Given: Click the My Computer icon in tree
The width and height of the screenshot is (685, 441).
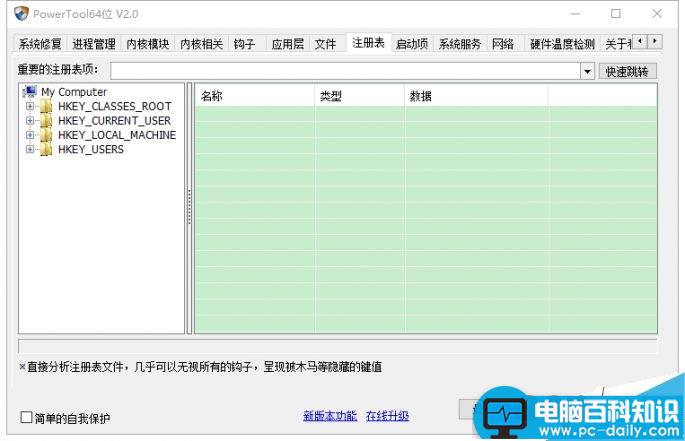Looking at the screenshot, I should point(30,91).
